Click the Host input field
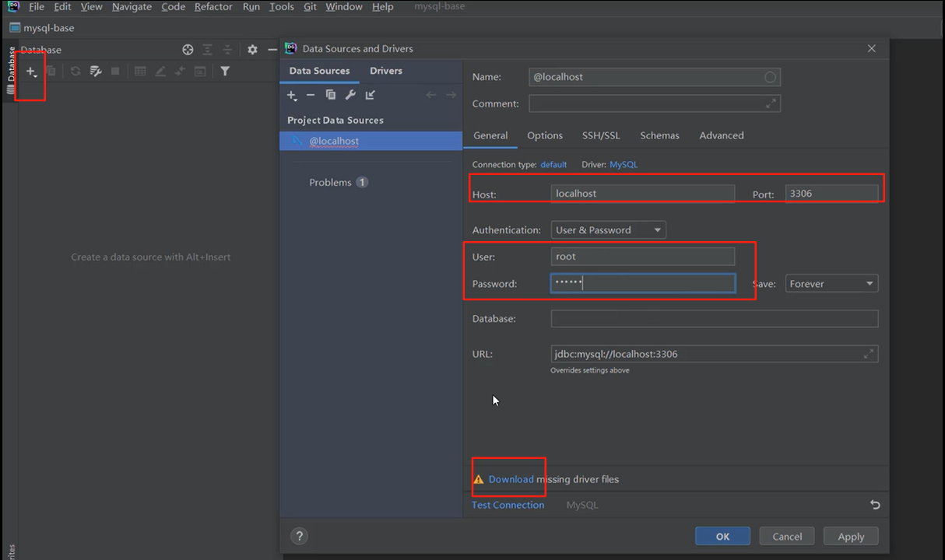Screen dimensions: 945x560 pyautogui.click(x=643, y=194)
